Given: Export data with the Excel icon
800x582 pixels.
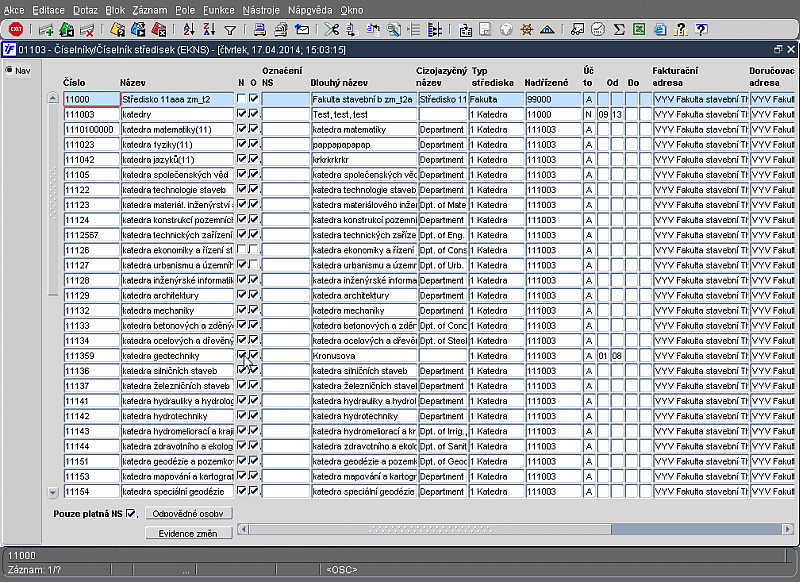Looking at the screenshot, I should point(639,30).
